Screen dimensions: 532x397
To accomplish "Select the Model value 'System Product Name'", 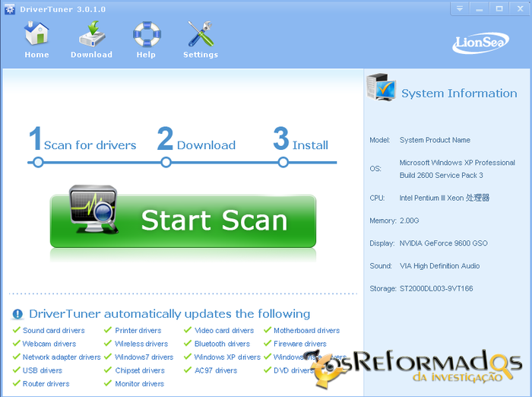I will (435, 140).
